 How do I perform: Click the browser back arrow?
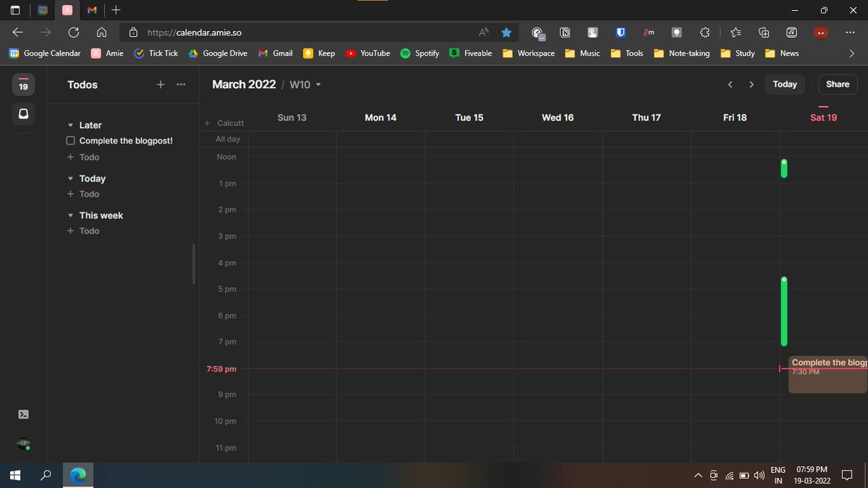(x=17, y=33)
